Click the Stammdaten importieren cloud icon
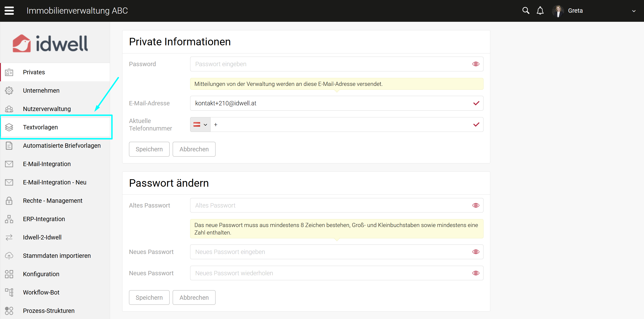 (9, 256)
